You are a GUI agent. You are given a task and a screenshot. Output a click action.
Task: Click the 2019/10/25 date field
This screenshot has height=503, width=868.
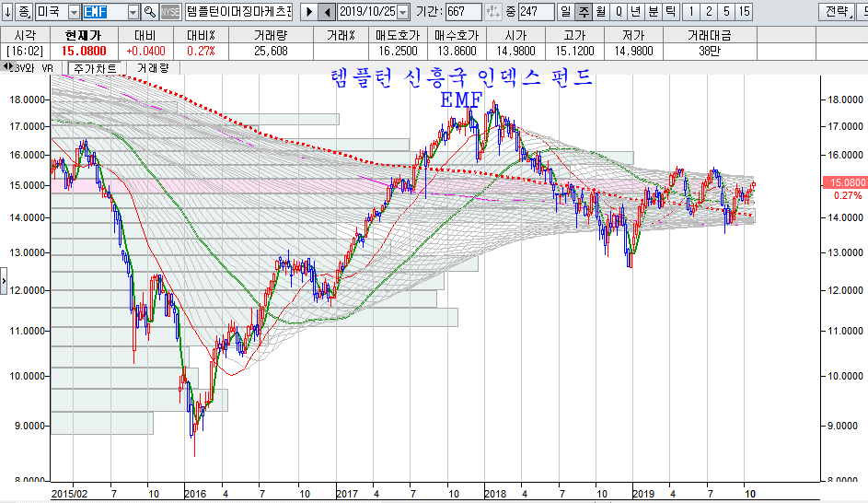pos(367,12)
